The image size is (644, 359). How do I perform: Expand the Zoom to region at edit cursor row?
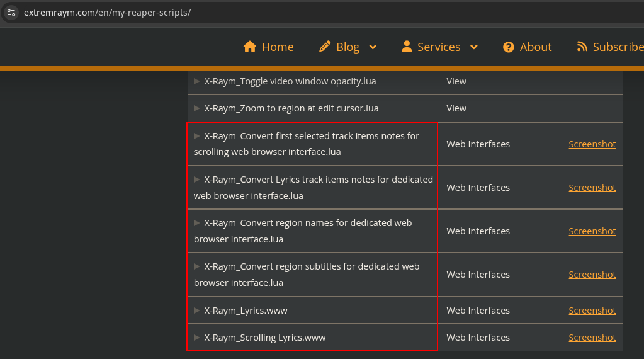tap(197, 108)
